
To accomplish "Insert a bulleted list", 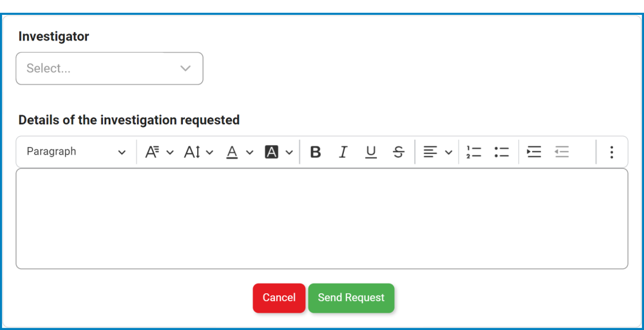I will [x=502, y=152].
